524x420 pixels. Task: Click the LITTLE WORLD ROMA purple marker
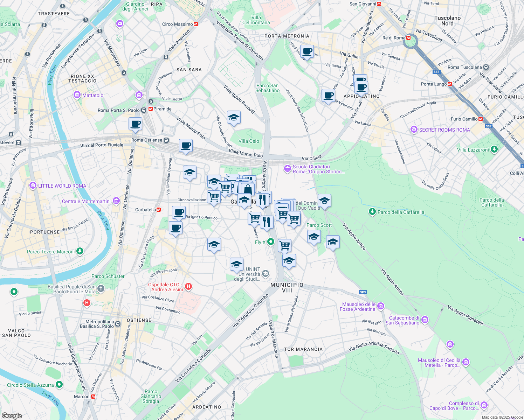click(x=33, y=186)
